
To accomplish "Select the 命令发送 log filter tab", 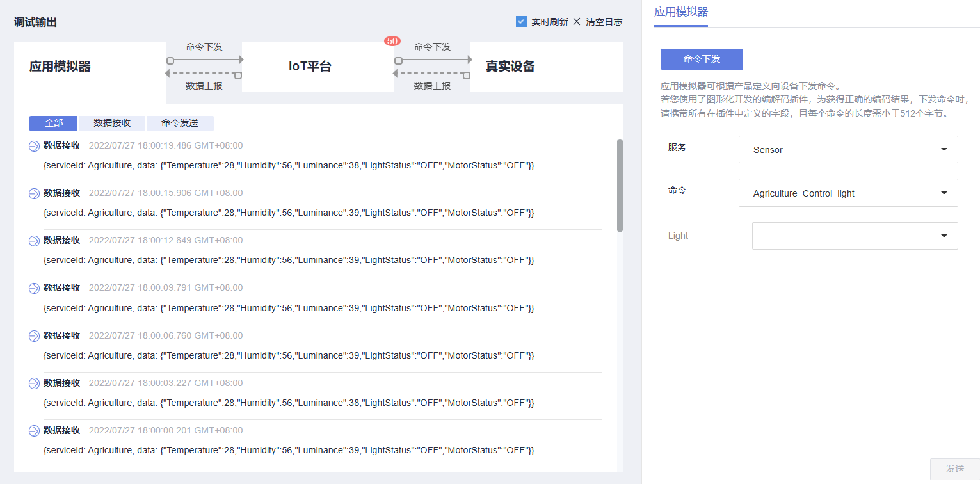I will click(x=180, y=124).
